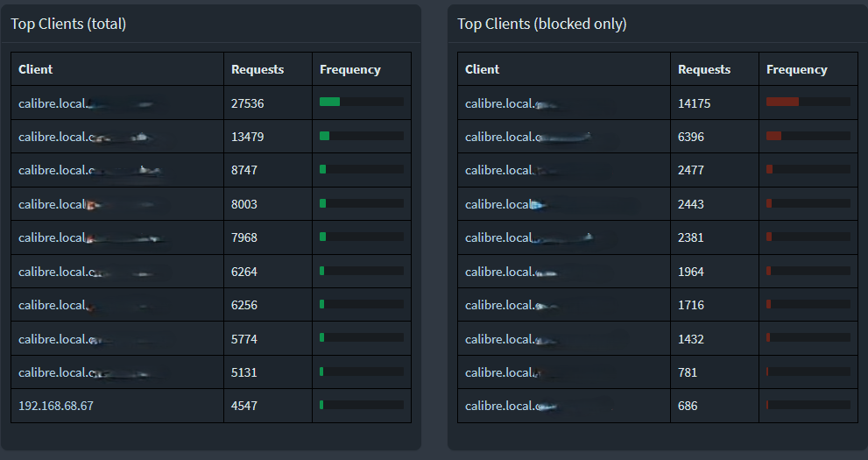The height and width of the screenshot is (460, 868).
Task: Select the 27536 requests value
Action: pos(248,103)
